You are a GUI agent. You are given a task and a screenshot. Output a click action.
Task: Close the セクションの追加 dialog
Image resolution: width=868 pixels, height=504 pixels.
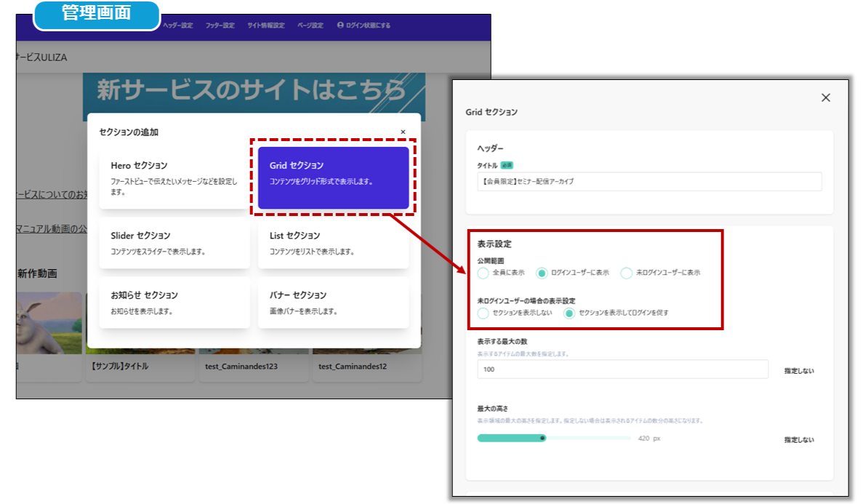403,132
